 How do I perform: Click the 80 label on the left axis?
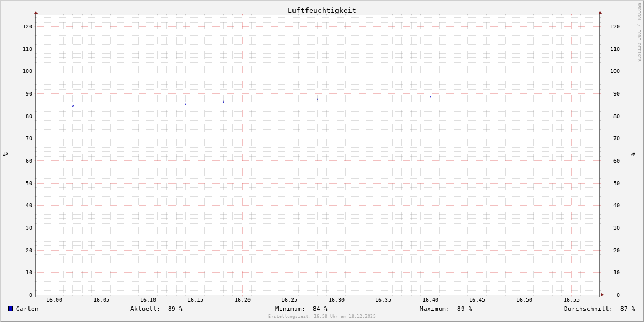pyautogui.click(x=29, y=116)
